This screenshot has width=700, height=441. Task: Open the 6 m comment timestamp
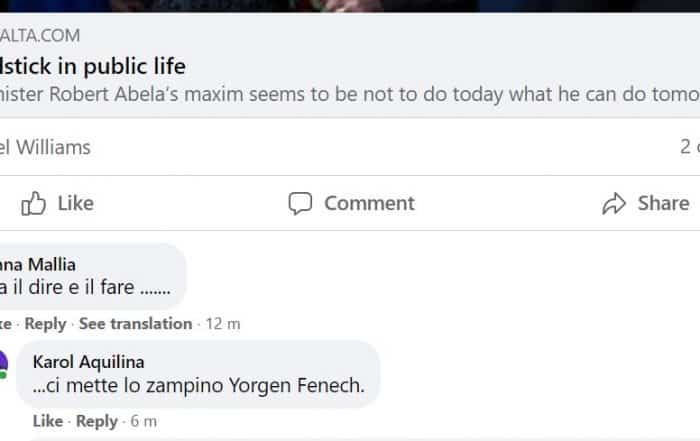pyautogui.click(x=144, y=421)
